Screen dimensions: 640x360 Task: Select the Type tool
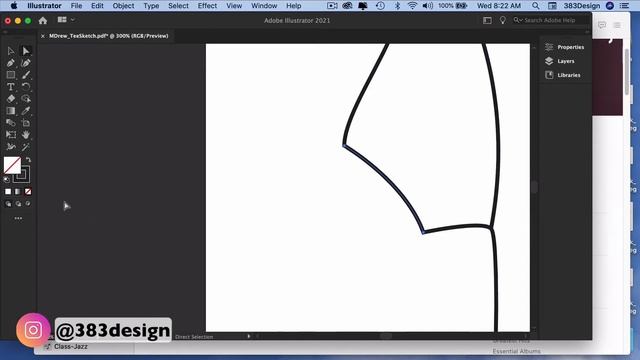(11, 87)
